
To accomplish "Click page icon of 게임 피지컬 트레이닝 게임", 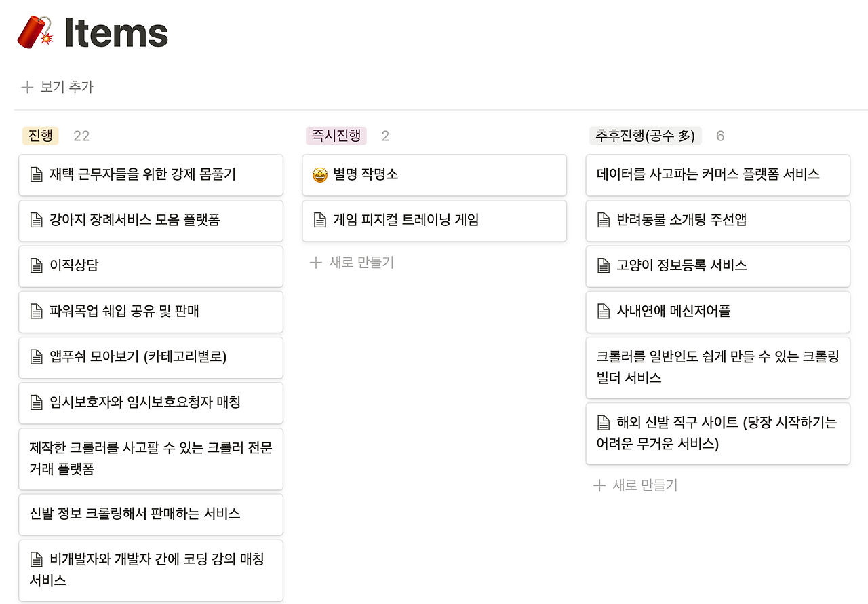I will (x=320, y=221).
